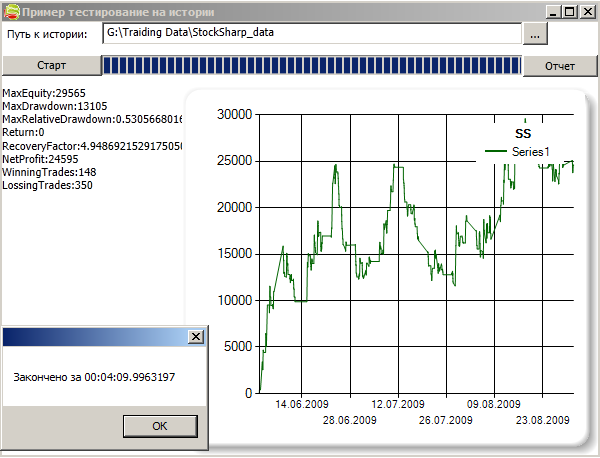Click the 'Закончено за' message text
The image size is (600, 458).
tap(94, 377)
